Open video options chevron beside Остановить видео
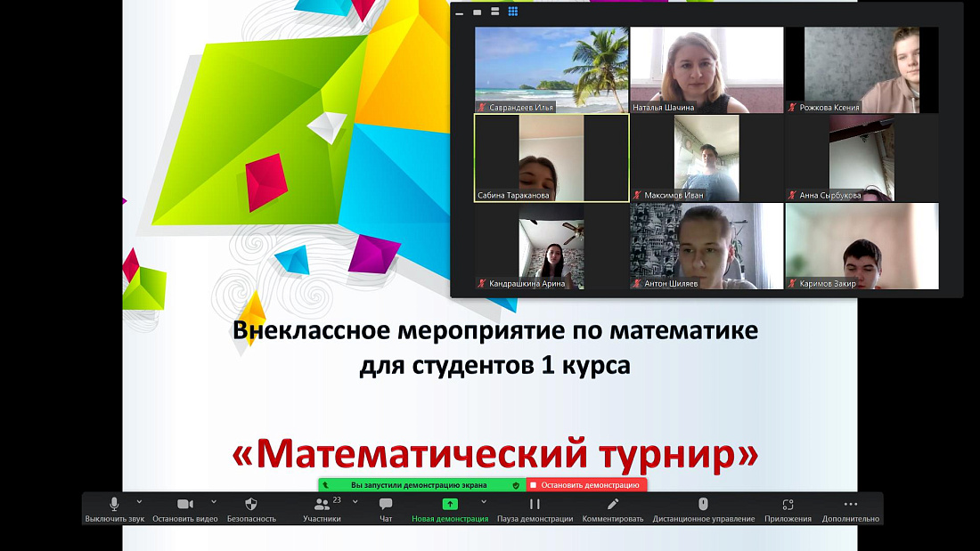This screenshot has width=980, height=551. click(x=213, y=501)
